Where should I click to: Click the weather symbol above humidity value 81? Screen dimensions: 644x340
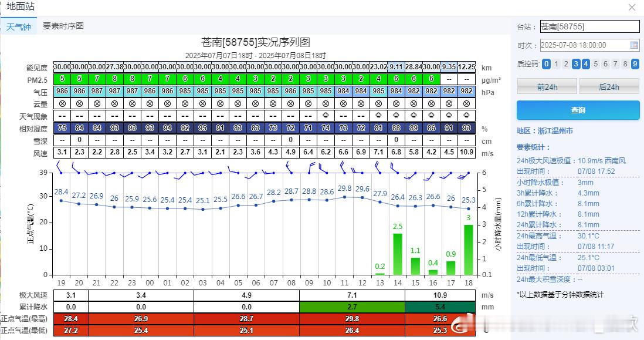379,116
